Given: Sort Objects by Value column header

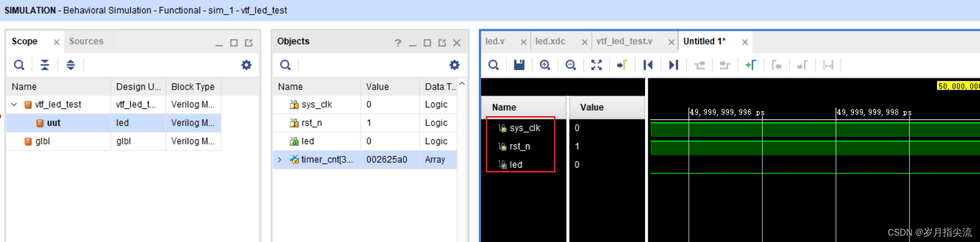Looking at the screenshot, I should click(390, 87).
